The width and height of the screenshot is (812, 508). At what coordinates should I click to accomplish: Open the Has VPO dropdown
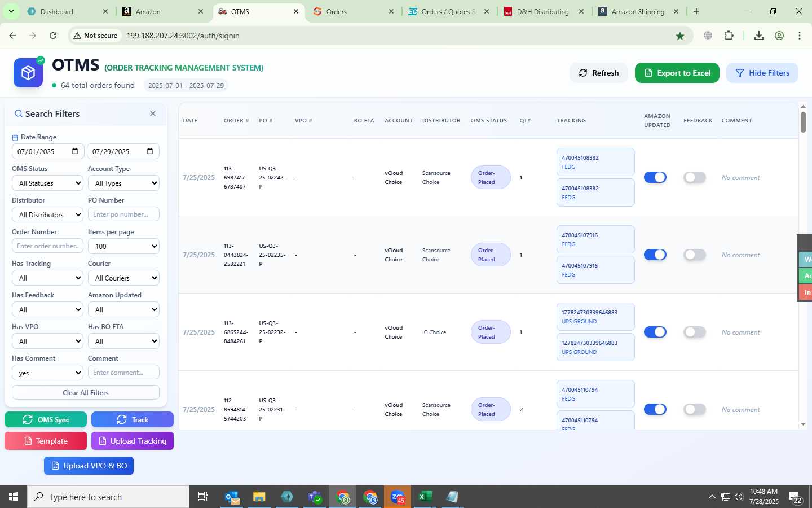coord(48,341)
